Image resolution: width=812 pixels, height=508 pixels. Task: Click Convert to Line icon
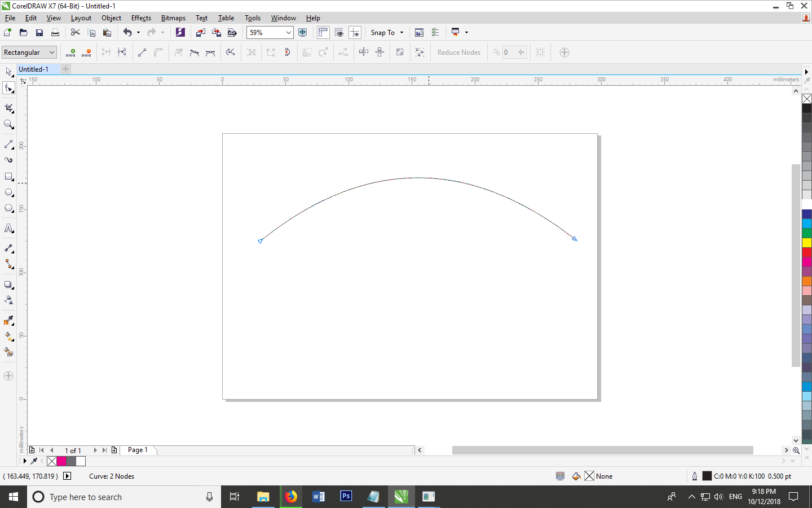pyautogui.click(x=142, y=52)
